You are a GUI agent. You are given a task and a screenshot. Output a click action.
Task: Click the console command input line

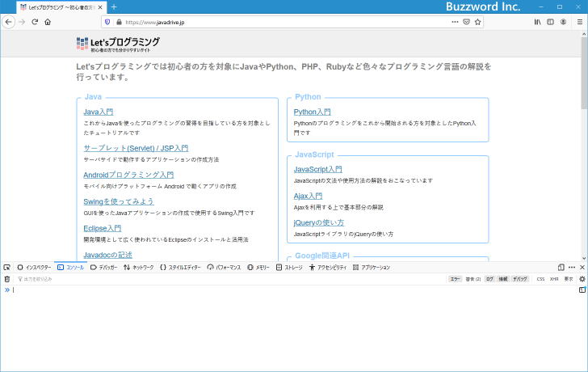pyautogui.click(x=294, y=290)
